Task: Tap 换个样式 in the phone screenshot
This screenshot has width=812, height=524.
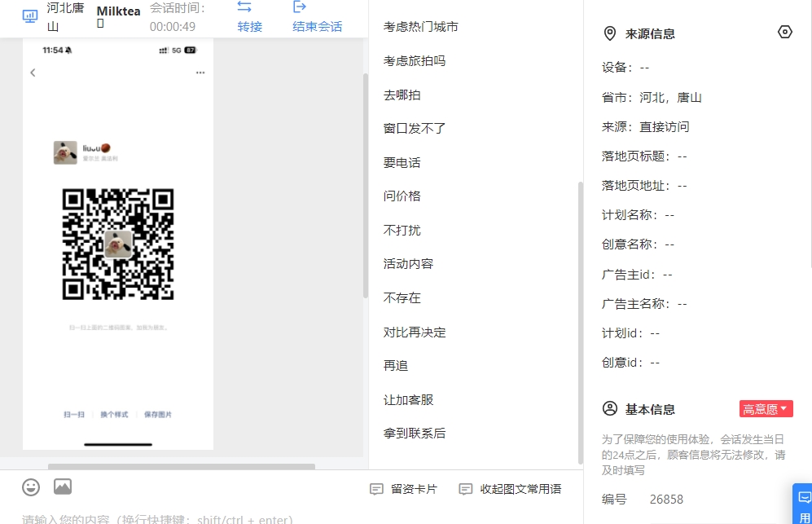Action: tap(114, 415)
